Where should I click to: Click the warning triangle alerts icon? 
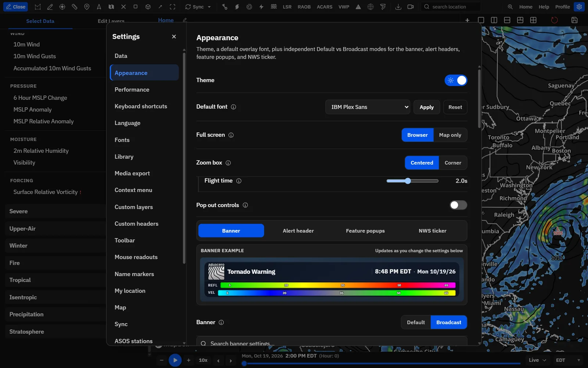[358, 7]
